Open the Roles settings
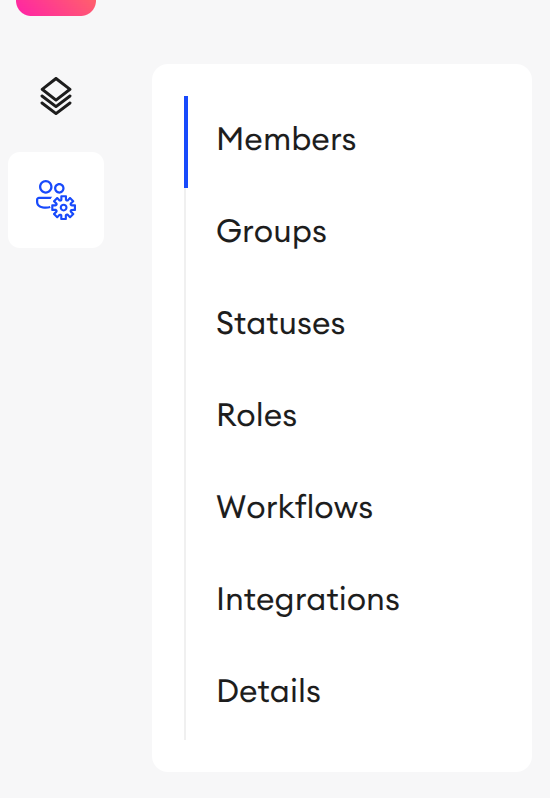550x798 pixels. pos(256,416)
